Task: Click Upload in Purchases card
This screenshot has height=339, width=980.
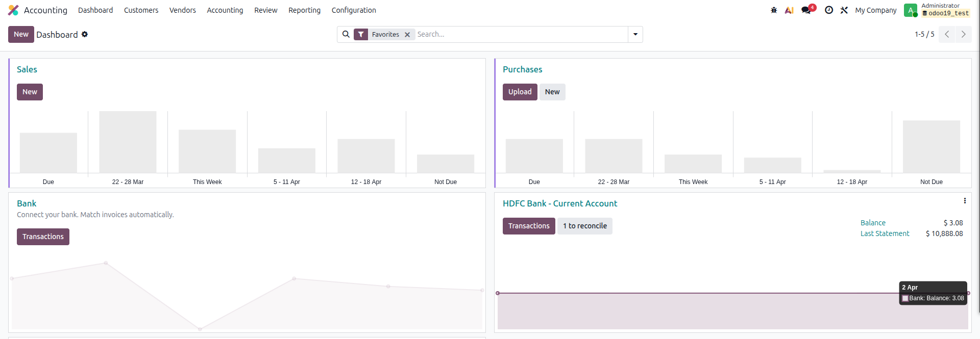Action: click(x=520, y=92)
